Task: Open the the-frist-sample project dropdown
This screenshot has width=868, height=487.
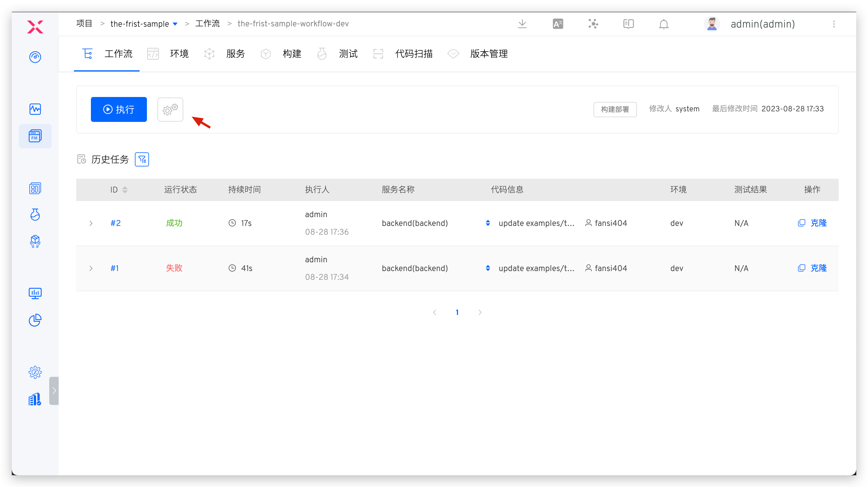Action: (175, 23)
